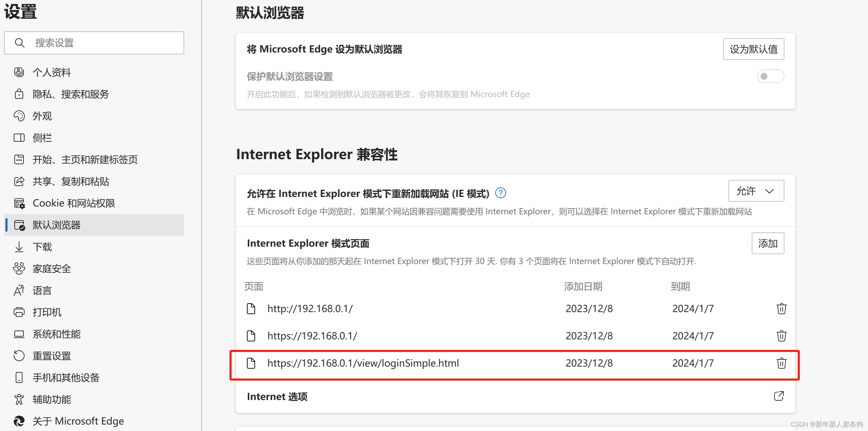
Task: Click expiry 2024/1/7 in loginSimple.html row
Action: [693, 363]
